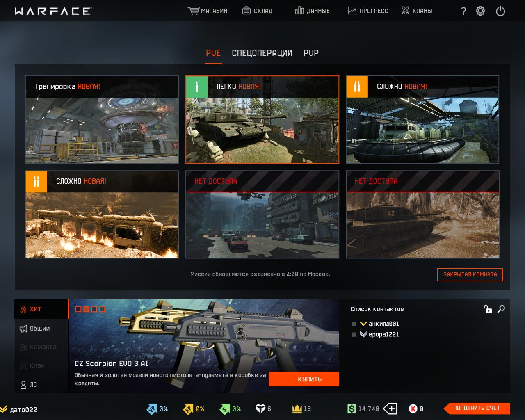
Task: Click the power exit icon
Action: click(x=500, y=11)
